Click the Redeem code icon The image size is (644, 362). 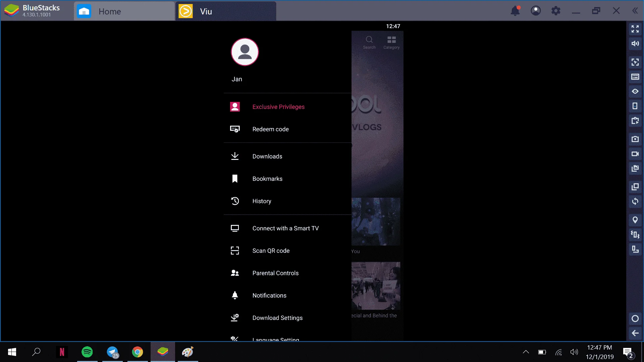(x=235, y=129)
